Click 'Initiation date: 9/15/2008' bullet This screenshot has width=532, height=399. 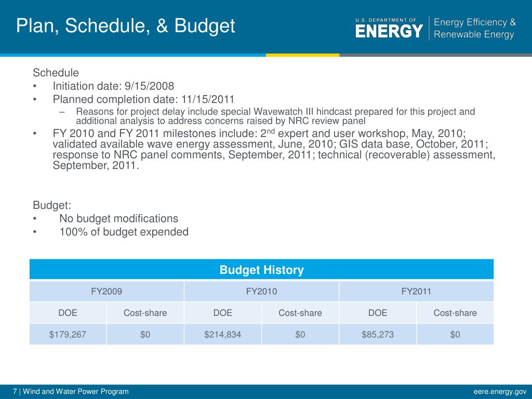click(x=113, y=86)
